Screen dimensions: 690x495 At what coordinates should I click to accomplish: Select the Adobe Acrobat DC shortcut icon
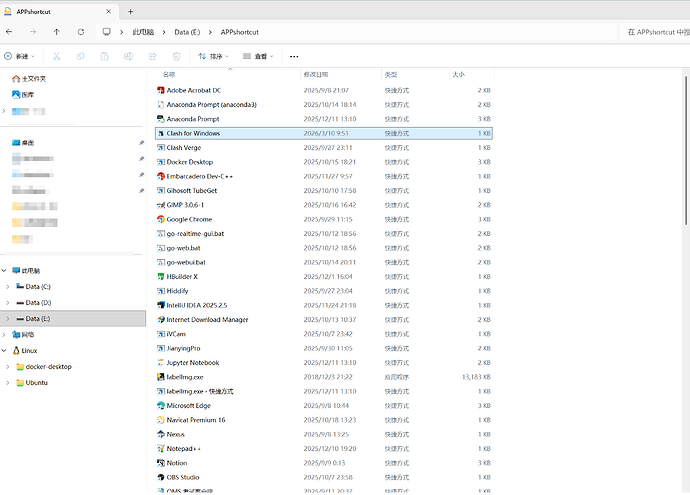pos(161,90)
